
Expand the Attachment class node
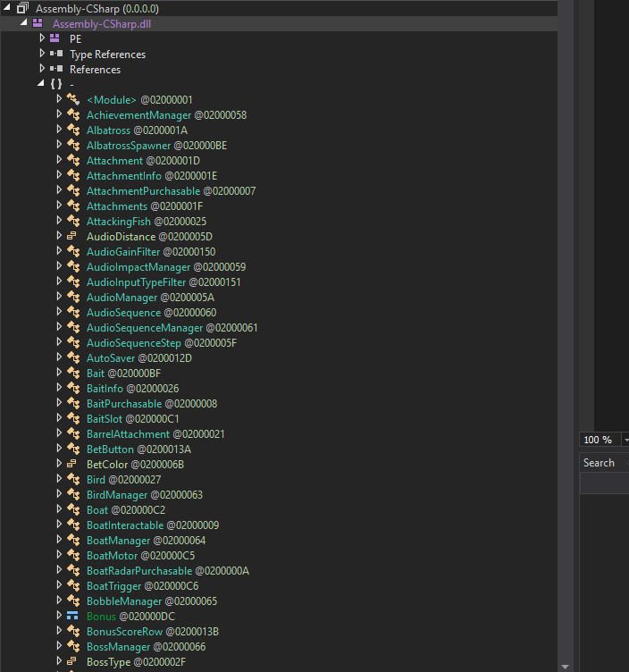click(59, 159)
